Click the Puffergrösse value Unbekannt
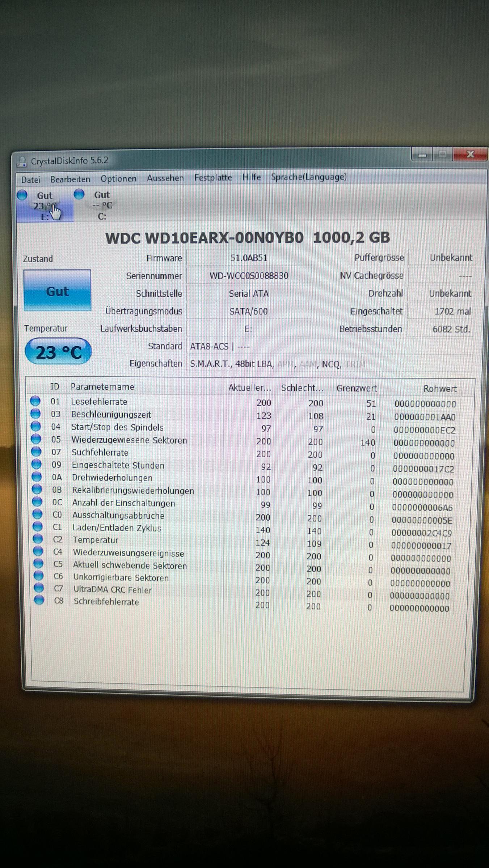 pos(442,258)
